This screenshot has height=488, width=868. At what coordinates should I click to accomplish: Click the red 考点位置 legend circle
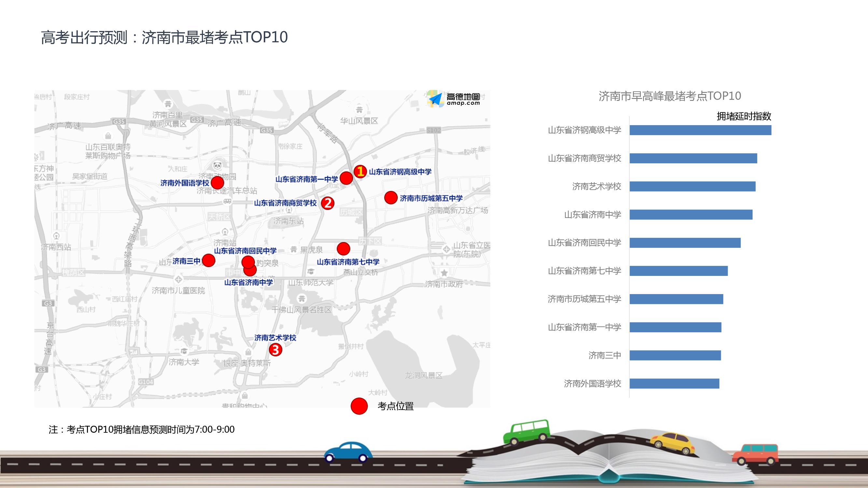pos(359,406)
